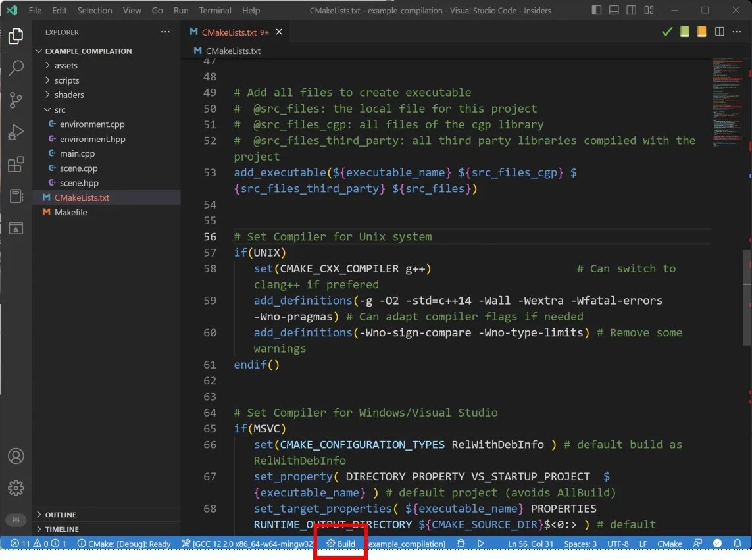Image resolution: width=752 pixels, height=560 pixels.
Task: Open the Help menu
Action: [251, 10]
